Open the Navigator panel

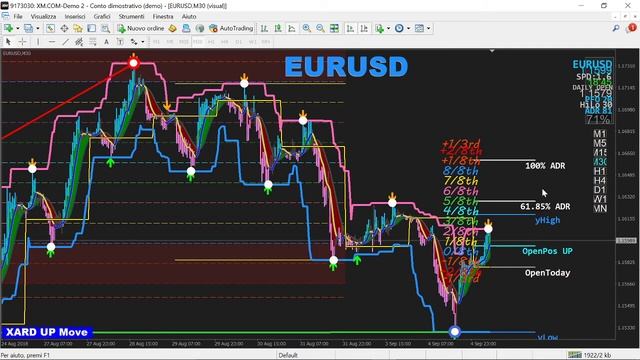pos(78,28)
